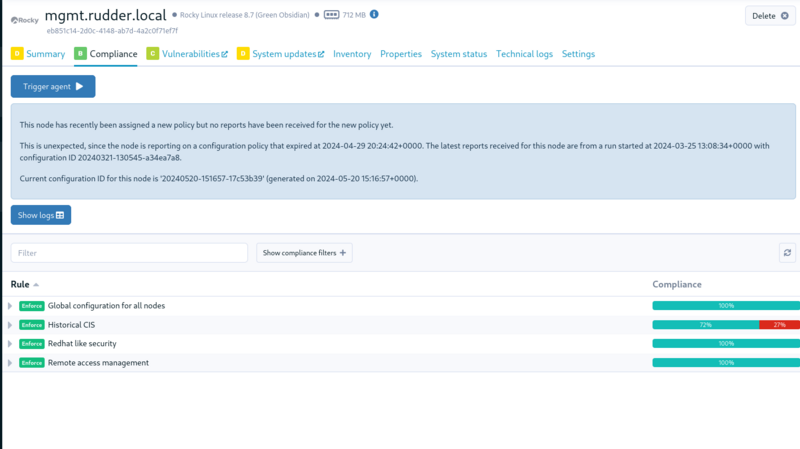Open the Summary tab
This screenshot has height=449, width=800.
pyautogui.click(x=45, y=54)
